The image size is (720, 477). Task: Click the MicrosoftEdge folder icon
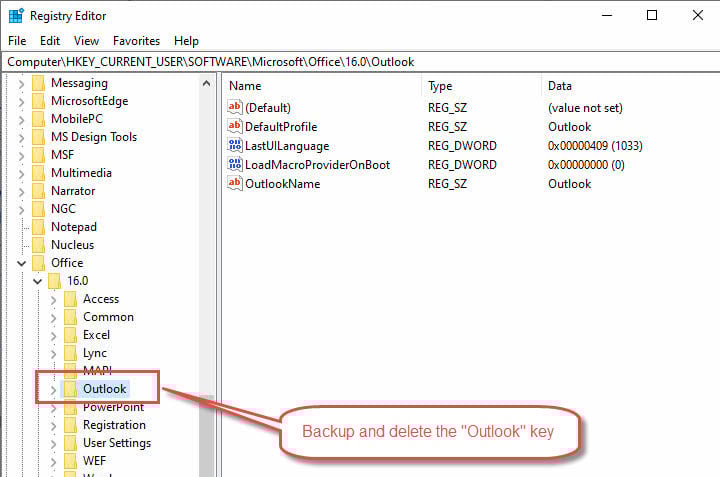[x=39, y=101]
